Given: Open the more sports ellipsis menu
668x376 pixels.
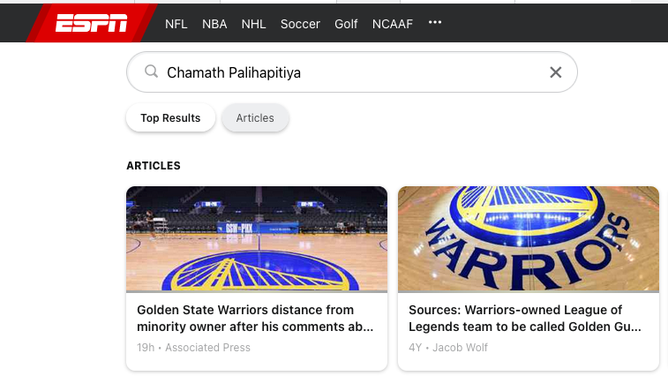Looking at the screenshot, I should point(435,22).
